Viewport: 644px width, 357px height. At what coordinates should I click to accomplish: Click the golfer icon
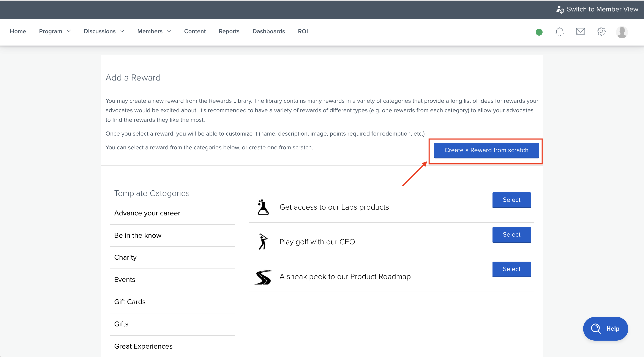(263, 242)
